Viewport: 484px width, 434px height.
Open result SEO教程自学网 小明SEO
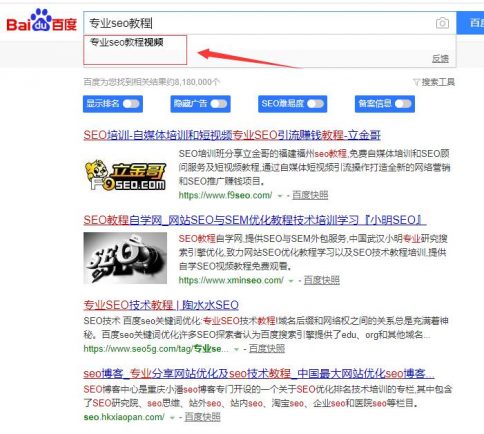click(x=255, y=220)
